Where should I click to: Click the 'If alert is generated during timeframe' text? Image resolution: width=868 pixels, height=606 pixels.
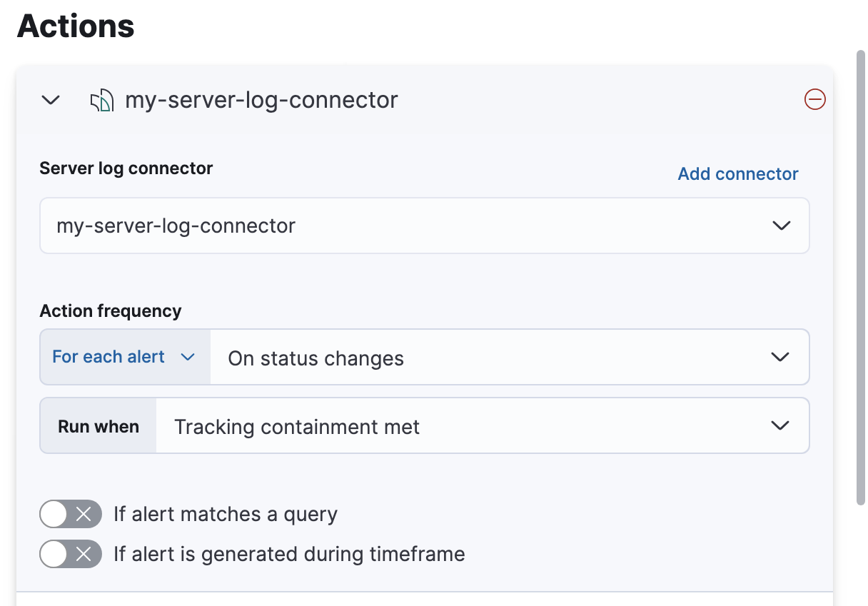pyautogui.click(x=289, y=554)
